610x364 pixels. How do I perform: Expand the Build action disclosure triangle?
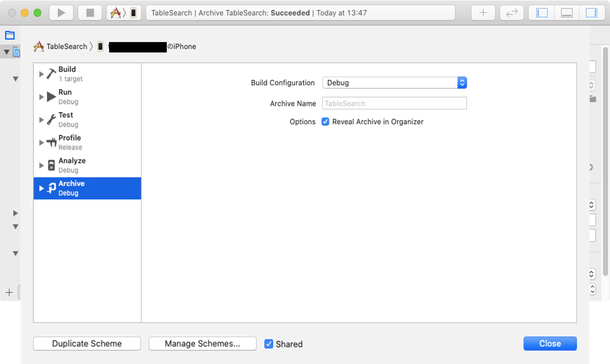41,74
